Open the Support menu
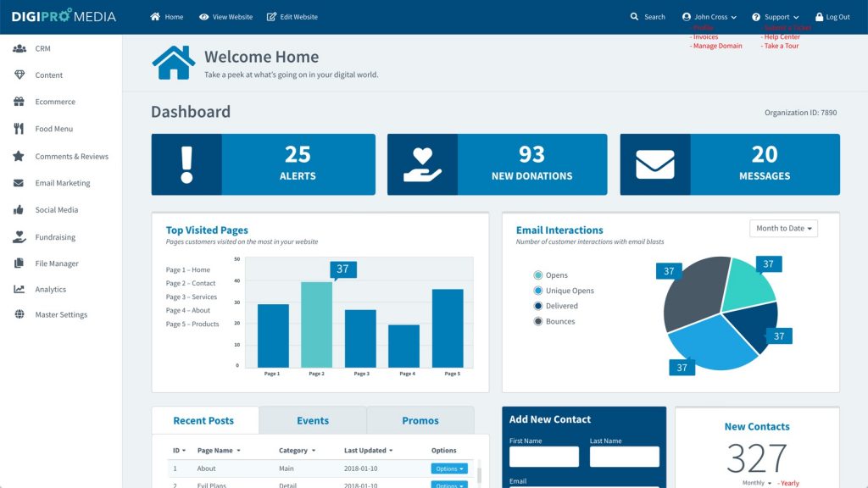The width and height of the screenshot is (868, 488). tap(774, 16)
